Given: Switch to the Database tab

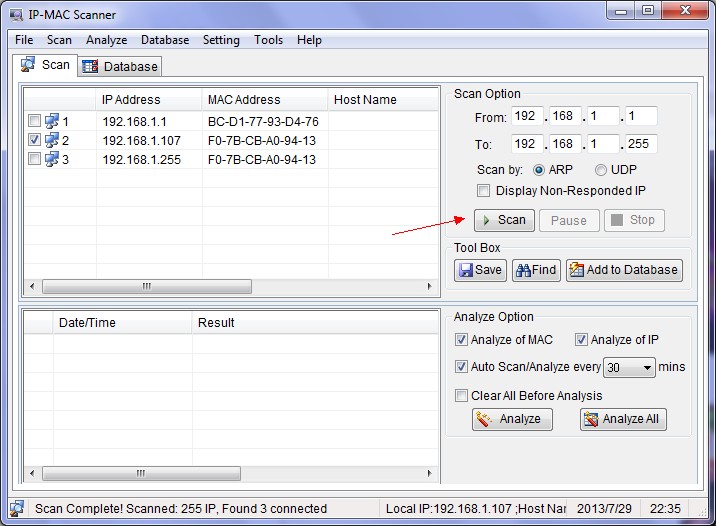Looking at the screenshot, I should pos(120,67).
